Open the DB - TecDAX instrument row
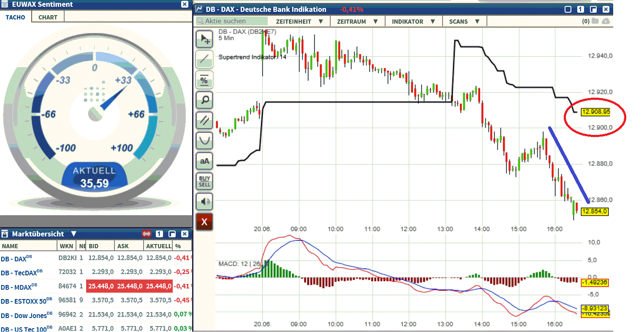Viewport: 644px width, 332px height. tap(96, 272)
